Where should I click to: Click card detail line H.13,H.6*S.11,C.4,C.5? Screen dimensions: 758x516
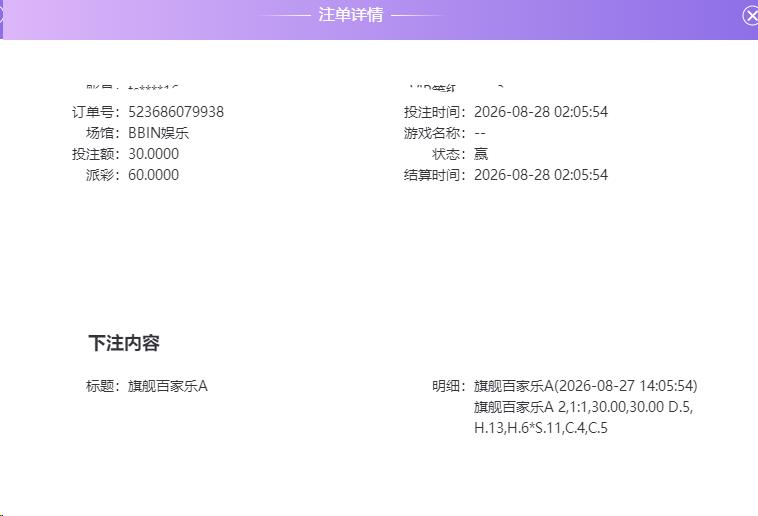coord(541,428)
